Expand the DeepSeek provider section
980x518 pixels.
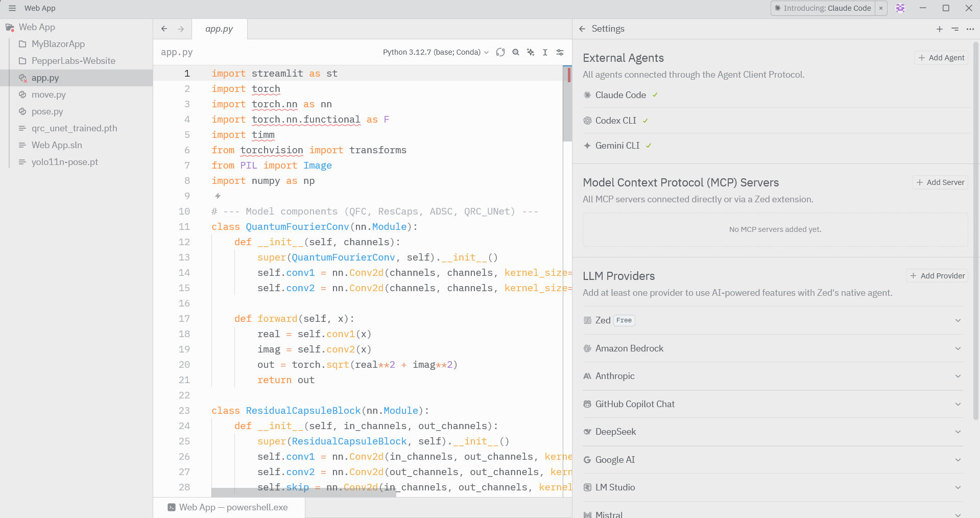click(x=958, y=432)
